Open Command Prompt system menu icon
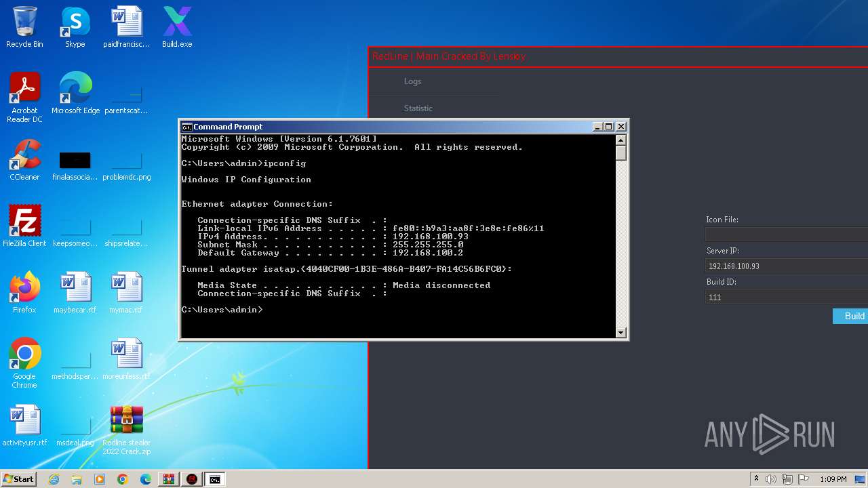 pyautogui.click(x=186, y=127)
